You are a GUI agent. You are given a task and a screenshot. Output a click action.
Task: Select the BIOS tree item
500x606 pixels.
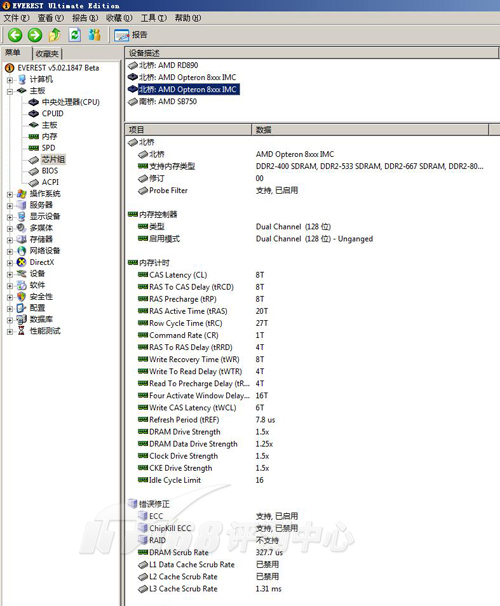point(49,171)
